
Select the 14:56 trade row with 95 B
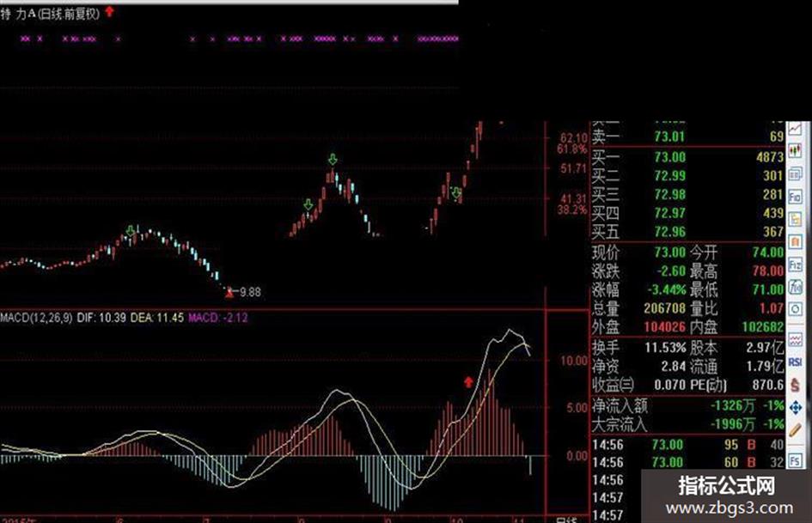(687, 445)
